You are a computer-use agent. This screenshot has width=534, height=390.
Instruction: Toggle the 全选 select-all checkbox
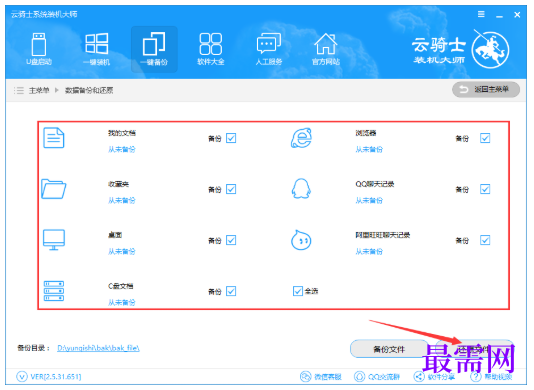(x=298, y=291)
